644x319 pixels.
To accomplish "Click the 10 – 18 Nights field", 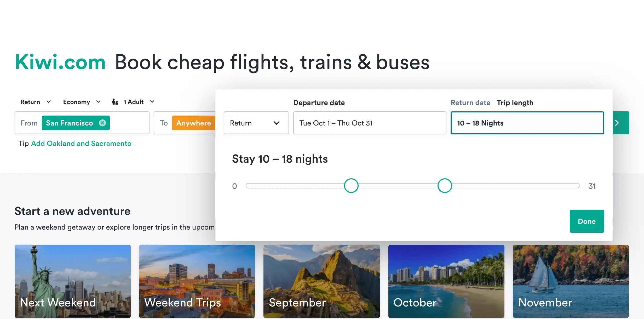I will [x=527, y=123].
